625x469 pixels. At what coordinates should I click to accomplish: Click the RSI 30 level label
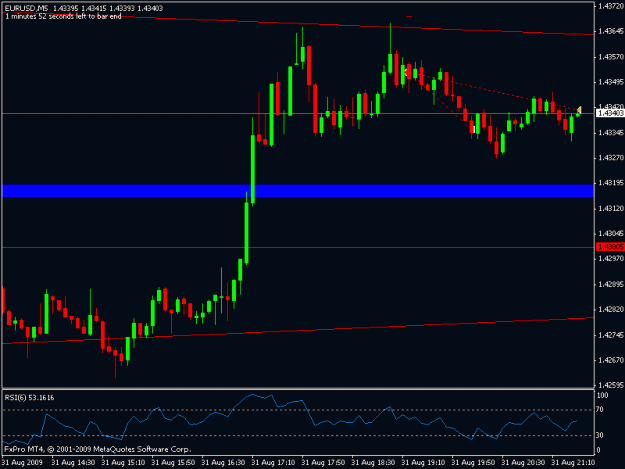[600, 435]
